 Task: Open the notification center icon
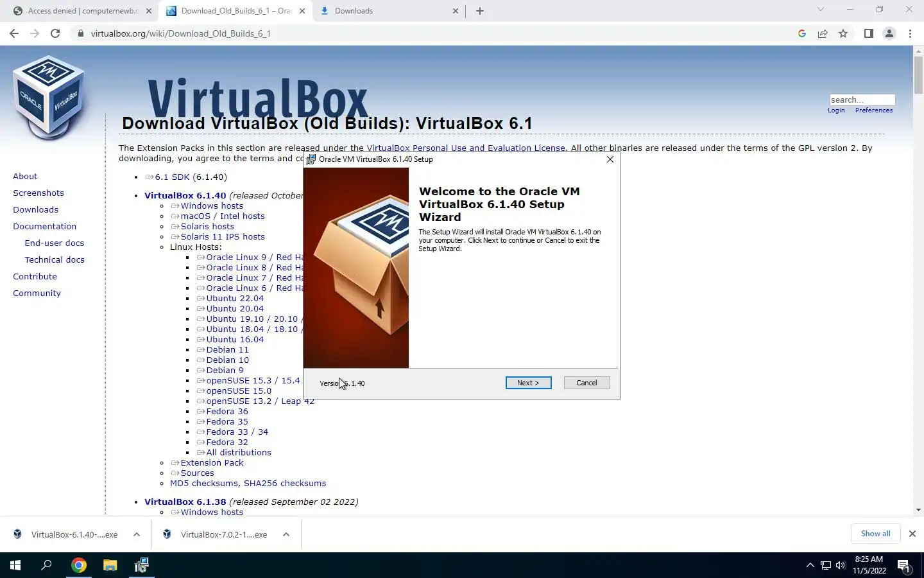tap(905, 566)
